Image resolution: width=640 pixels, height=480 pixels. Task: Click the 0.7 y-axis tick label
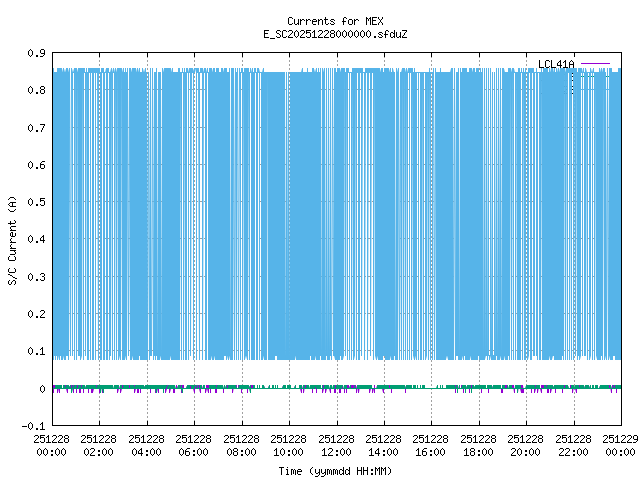(35, 128)
